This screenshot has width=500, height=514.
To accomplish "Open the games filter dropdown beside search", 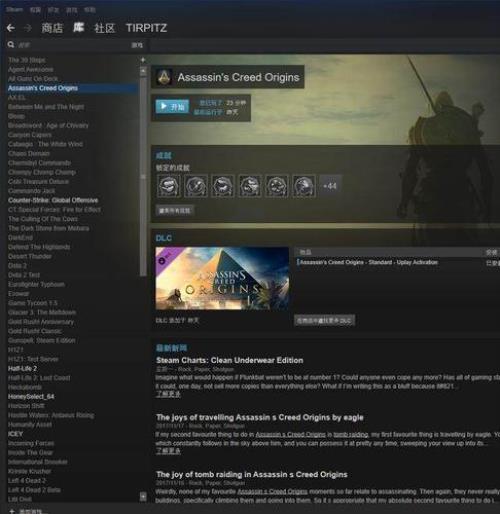I will tap(137, 45).
